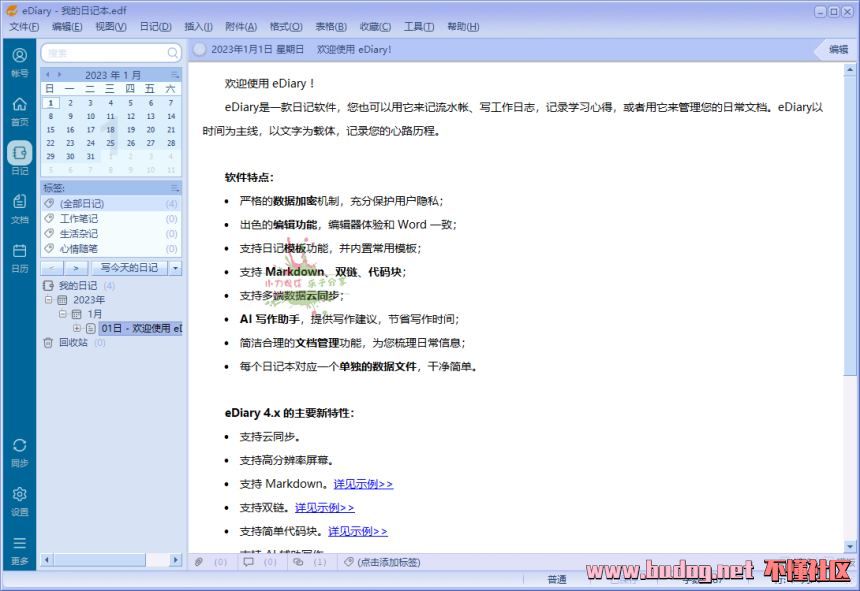Click next diary entry button
860x591 pixels.
[x=76, y=268]
